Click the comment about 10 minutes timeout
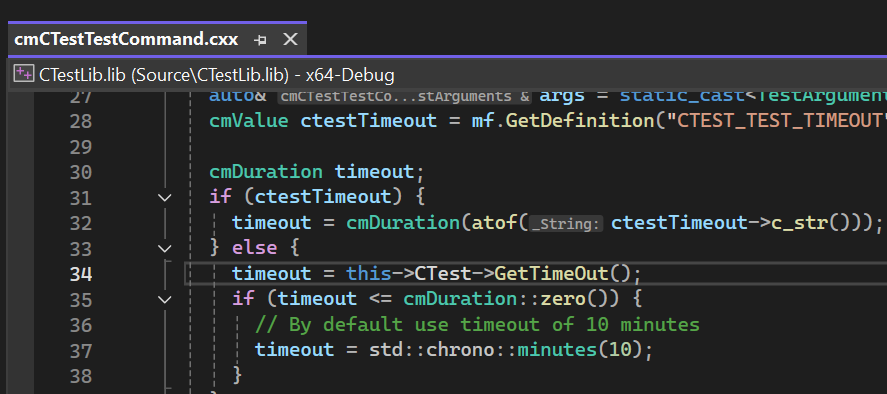 (477, 325)
